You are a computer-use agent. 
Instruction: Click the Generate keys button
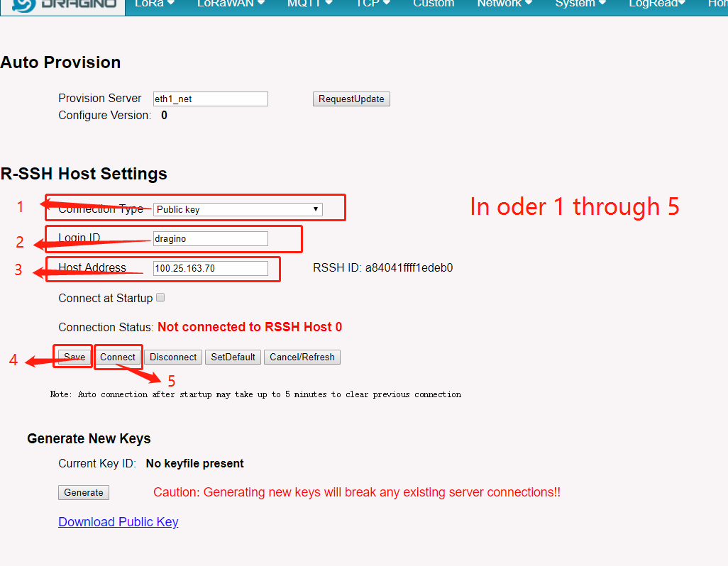click(84, 492)
